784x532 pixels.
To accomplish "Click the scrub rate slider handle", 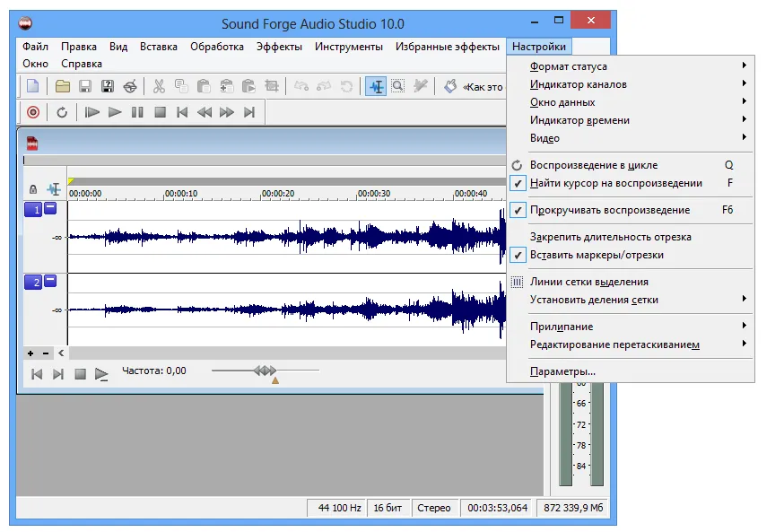I will 265,371.
